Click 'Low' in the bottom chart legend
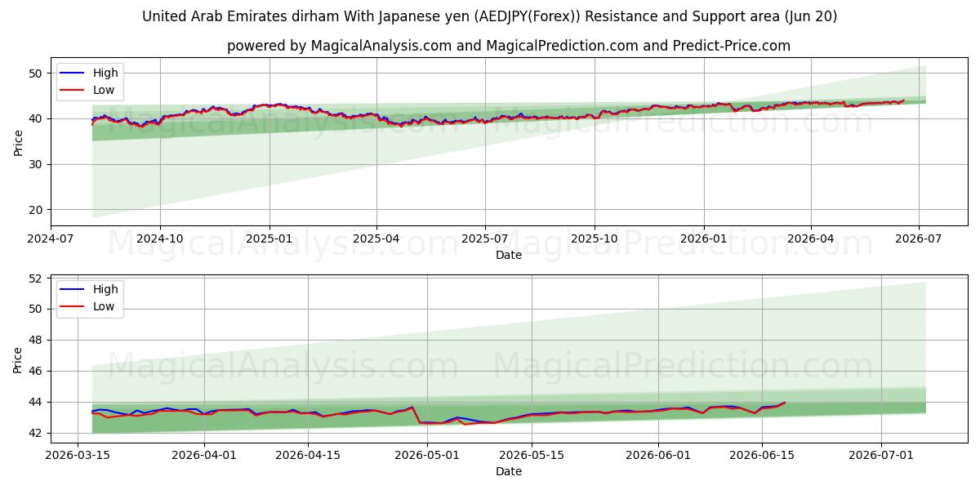The image size is (980, 490). (x=104, y=306)
